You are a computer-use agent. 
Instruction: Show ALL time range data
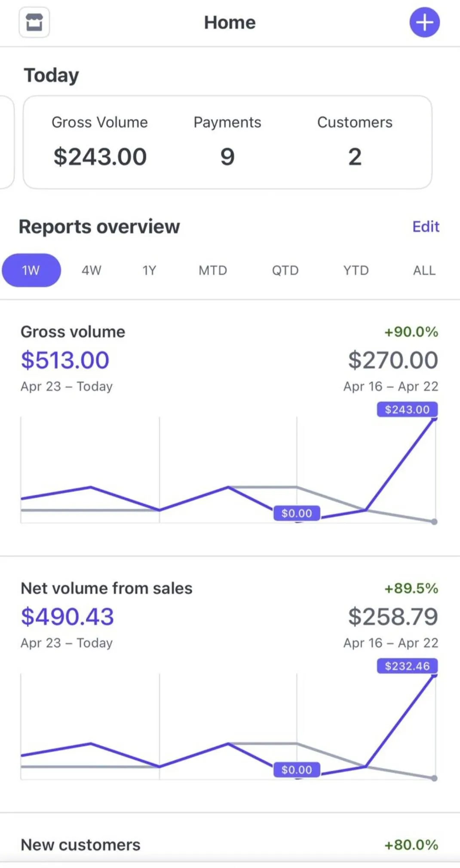(x=424, y=270)
